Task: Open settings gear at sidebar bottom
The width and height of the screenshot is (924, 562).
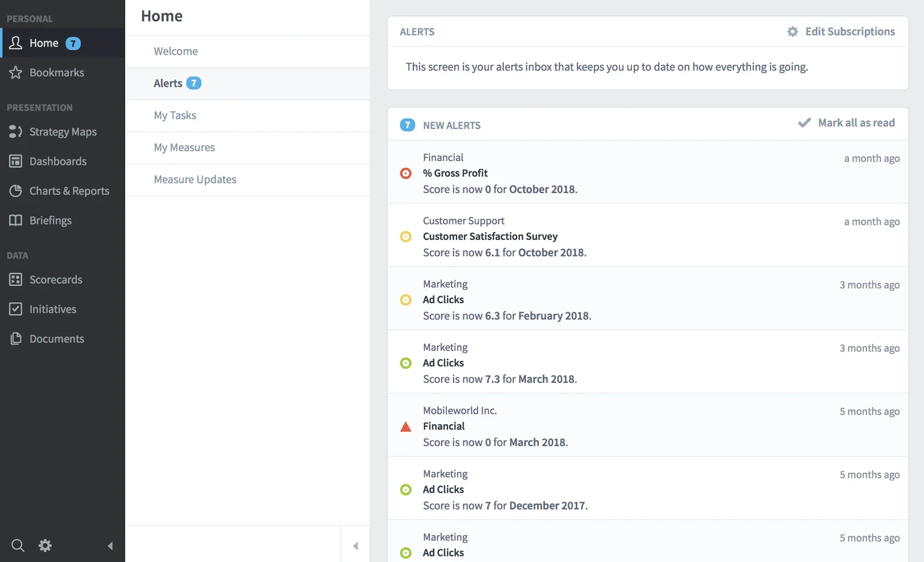Action: (45, 546)
